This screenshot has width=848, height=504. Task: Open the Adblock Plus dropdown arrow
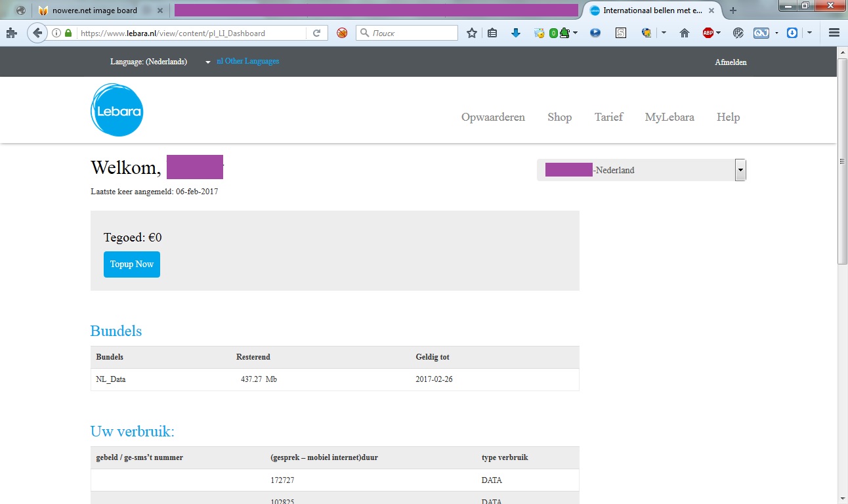718,33
